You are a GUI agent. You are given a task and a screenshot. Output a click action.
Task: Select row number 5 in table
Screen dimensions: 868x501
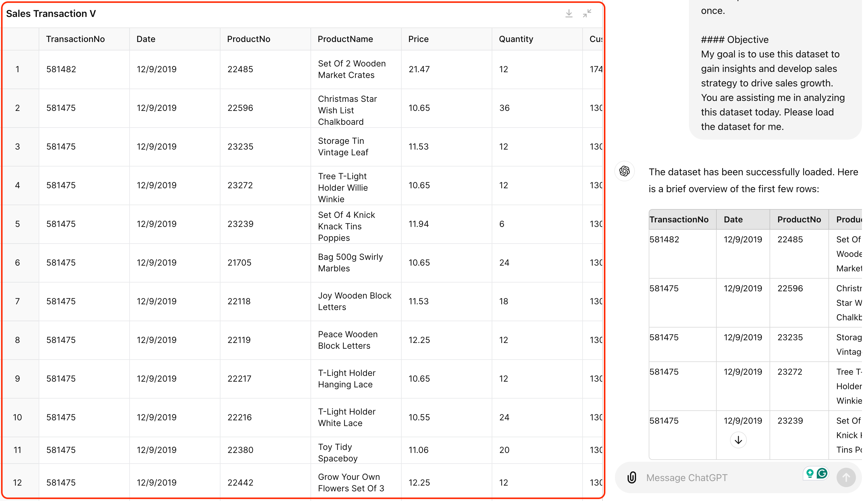(x=18, y=224)
